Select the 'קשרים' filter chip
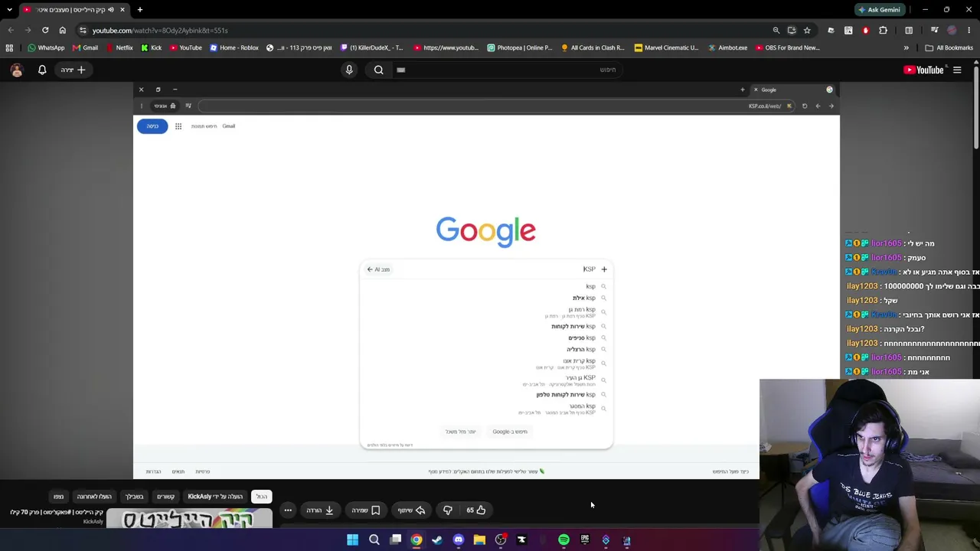 click(165, 497)
